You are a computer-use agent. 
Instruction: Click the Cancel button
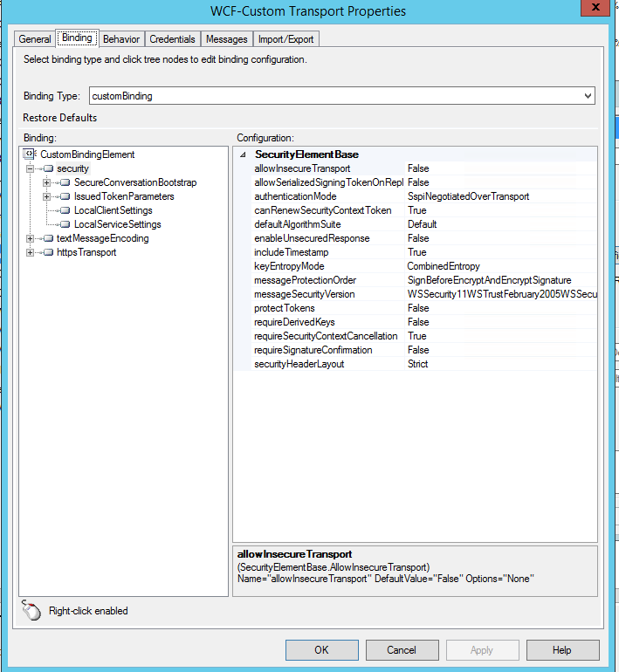tap(402, 650)
